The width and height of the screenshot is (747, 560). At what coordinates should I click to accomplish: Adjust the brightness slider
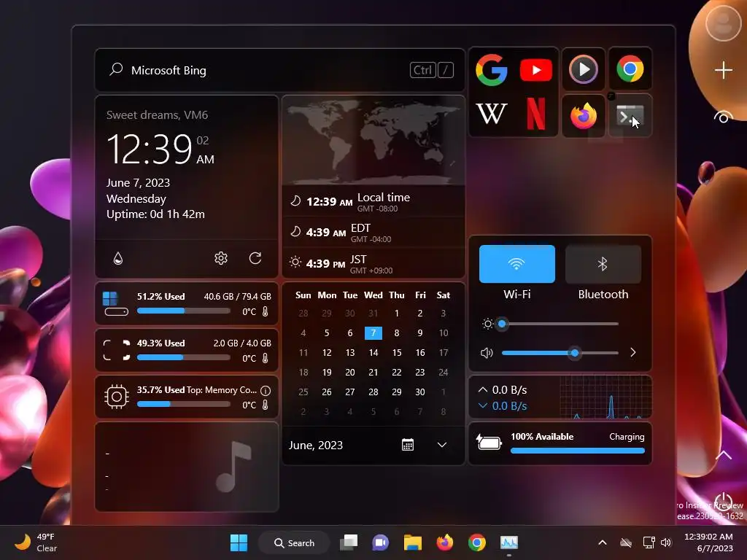[x=560, y=324]
